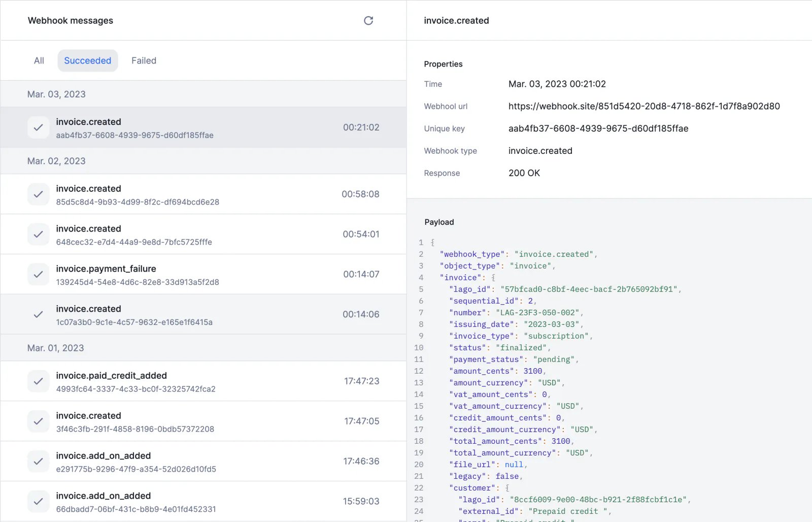Switch to the Failed tab
The height and width of the screenshot is (522, 812).
coord(144,60)
